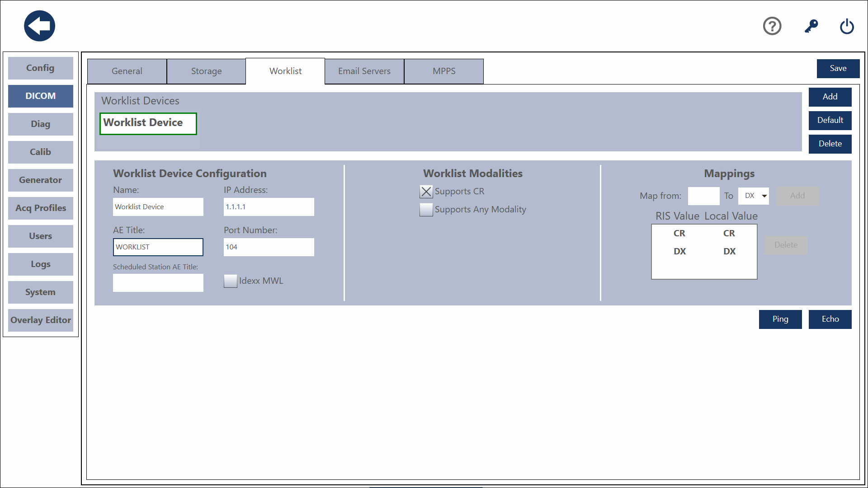Click the Save button
The height and width of the screenshot is (488, 868).
(x=838, y=69)
